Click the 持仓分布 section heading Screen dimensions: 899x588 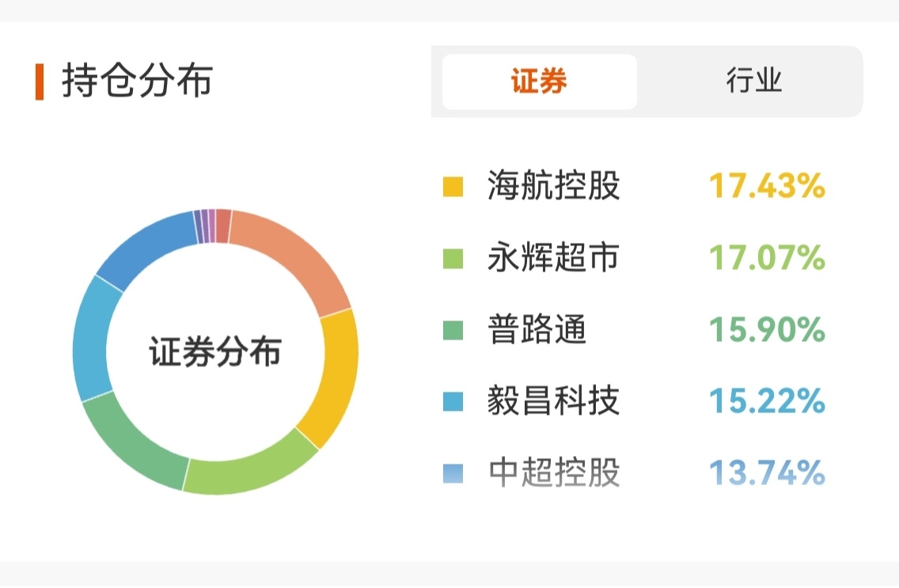click(x=137, y=82)
